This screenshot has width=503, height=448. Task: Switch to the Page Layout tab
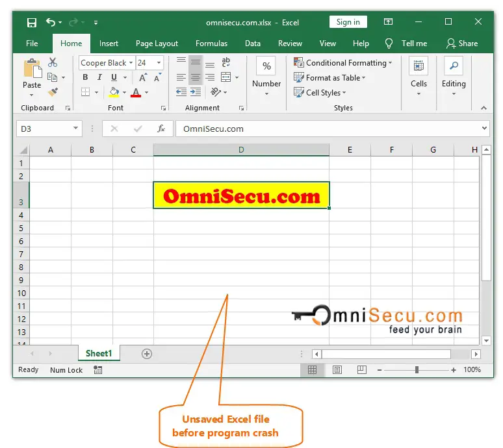pos(157,44)
